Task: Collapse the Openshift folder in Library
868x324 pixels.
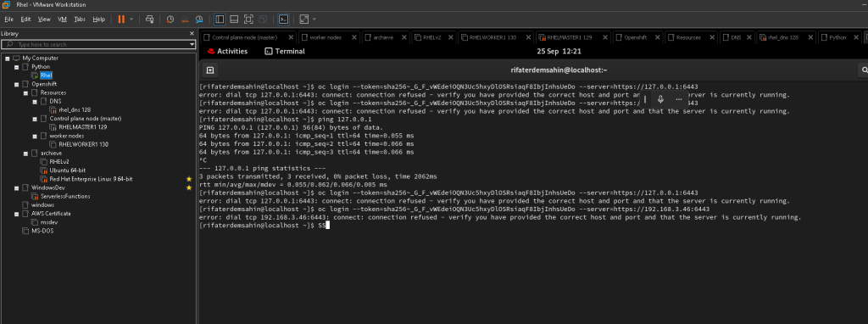Action: [x=17, y=84]
